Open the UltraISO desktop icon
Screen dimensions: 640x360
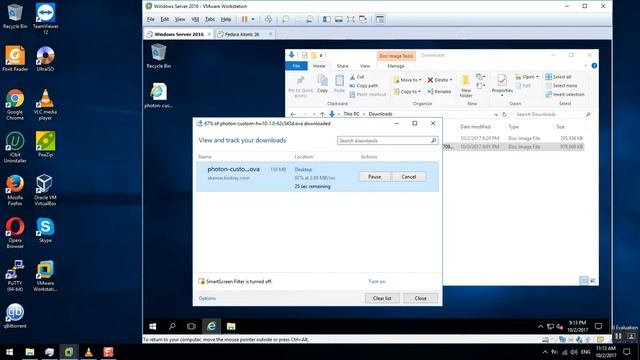pos(45,58)
